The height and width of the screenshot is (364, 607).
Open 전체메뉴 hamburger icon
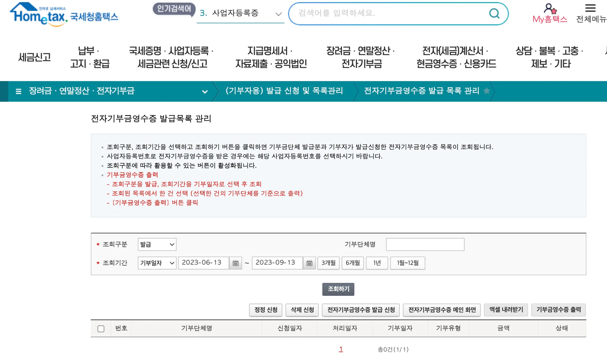point(590,8)
